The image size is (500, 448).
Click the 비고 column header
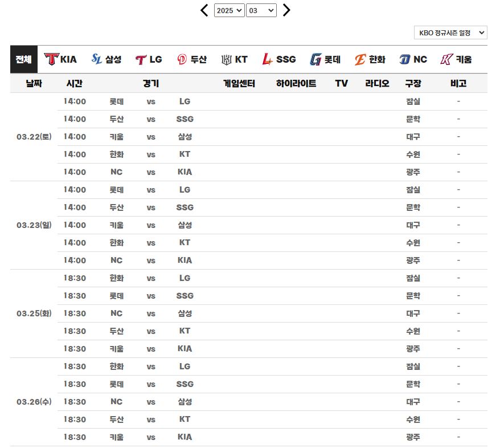(x=458, y=84)
